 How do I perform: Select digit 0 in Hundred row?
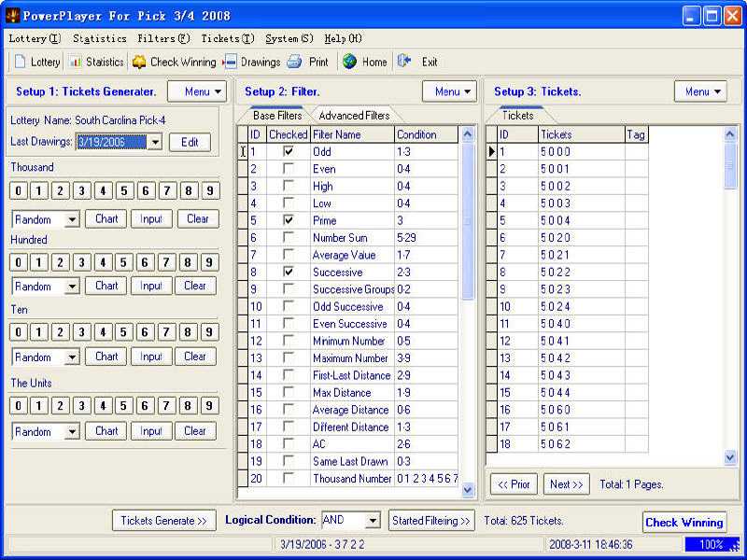(18, 262)
